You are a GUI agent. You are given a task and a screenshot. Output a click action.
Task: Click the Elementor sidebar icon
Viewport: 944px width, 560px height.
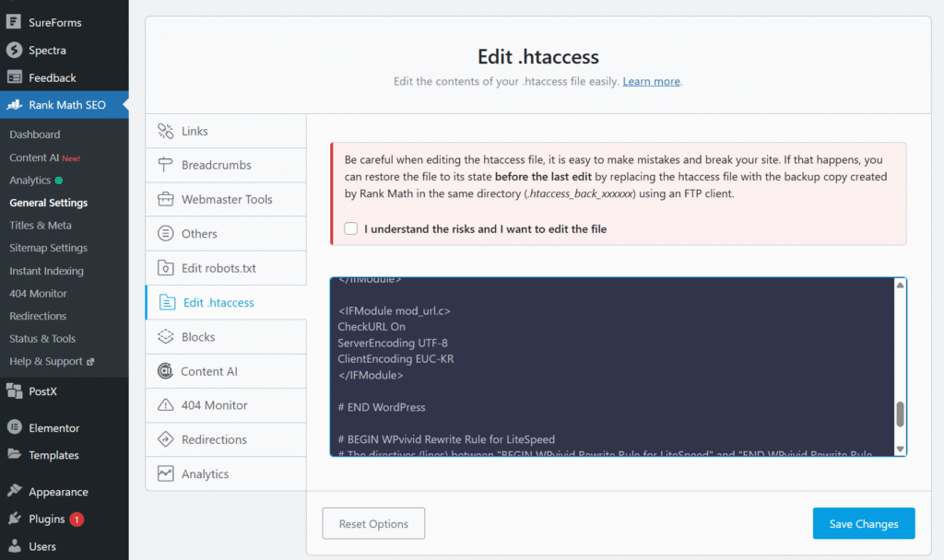(x=15, y=427)
